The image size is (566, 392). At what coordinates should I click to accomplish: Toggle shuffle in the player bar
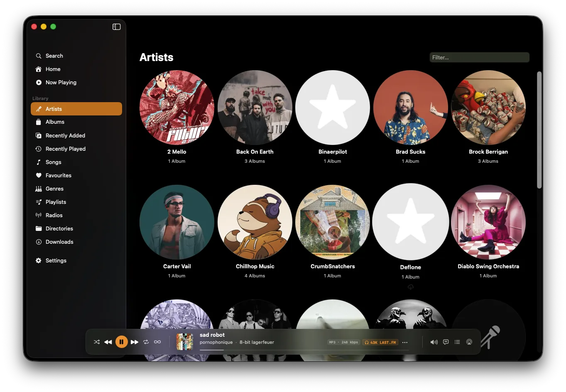(97, 342)
